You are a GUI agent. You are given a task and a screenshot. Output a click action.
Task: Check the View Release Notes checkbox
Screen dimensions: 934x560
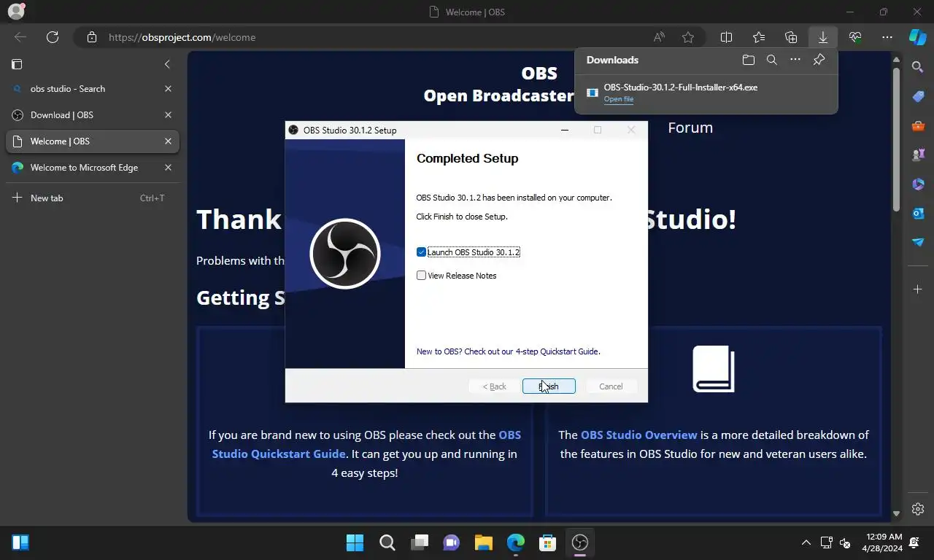coord(421,276)
